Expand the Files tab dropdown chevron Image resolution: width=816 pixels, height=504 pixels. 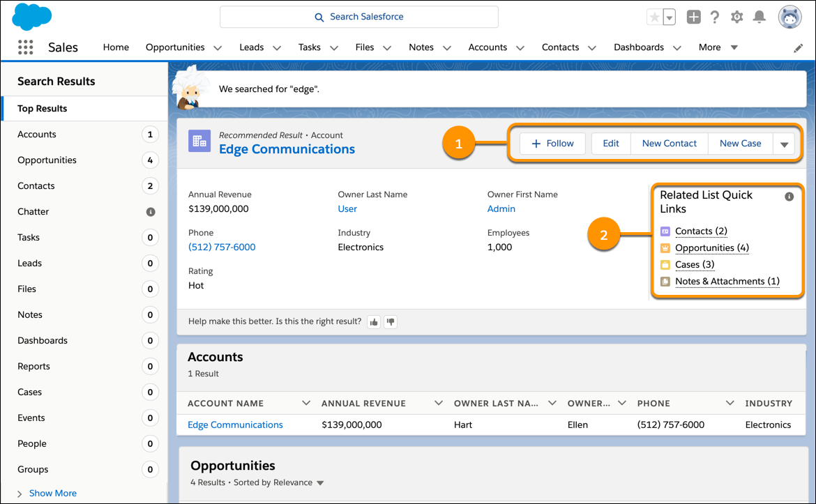click(387, 48)
